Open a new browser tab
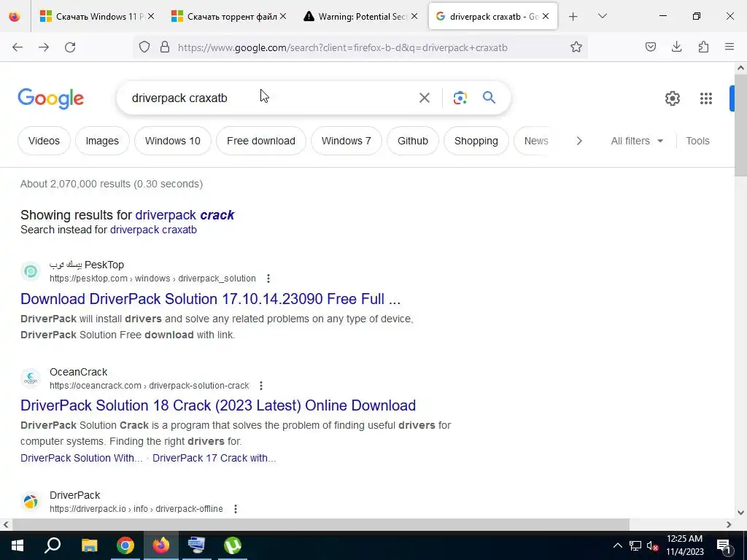The width and height of the screenshot is (747, 560). [573, 17]
